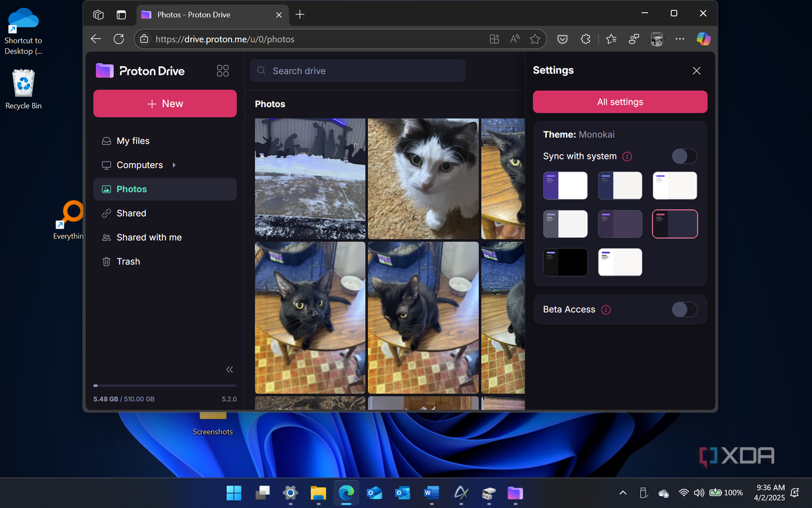Image resolution: width=812 pixels, height=508 pixels.
Task: Open the white and black cat photo
Action: pos(423,179)
